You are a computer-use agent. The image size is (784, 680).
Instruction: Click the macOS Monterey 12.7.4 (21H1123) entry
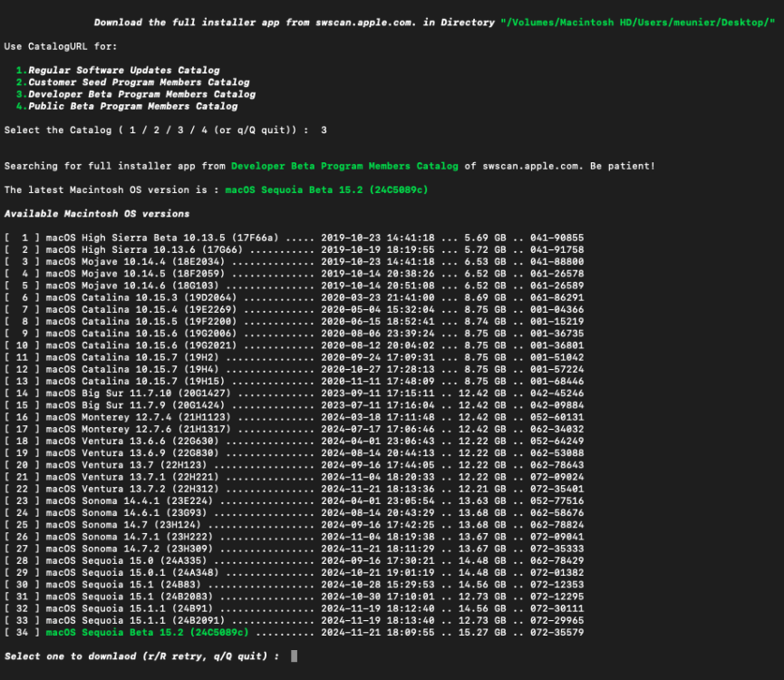294,417
